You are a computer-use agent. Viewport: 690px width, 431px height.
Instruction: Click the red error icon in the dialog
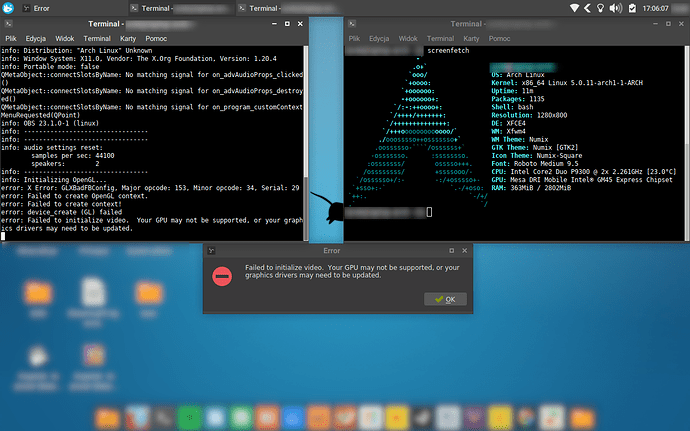[x=222, y=275]
